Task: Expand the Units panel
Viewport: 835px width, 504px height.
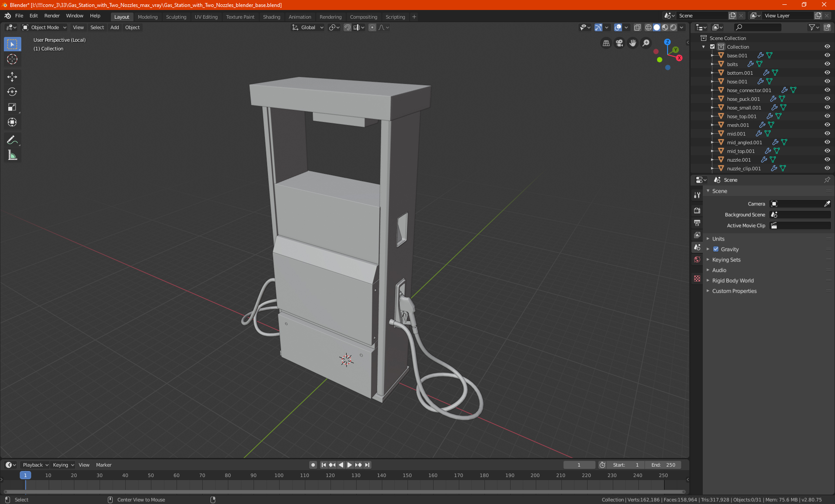Action: pyautogui.click(x=718, y=239)
